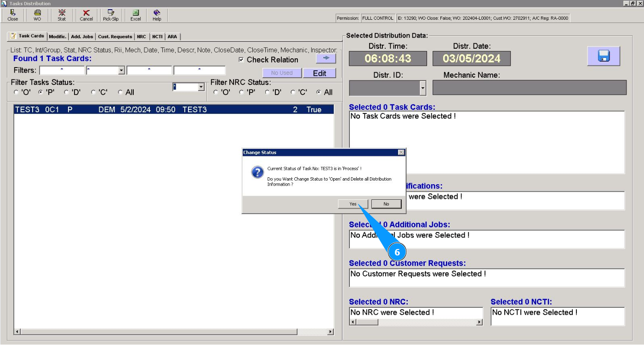Screen dimensions: 644x345
Task: Click the Mechanic Name field
Action: (x=530, y=88)
